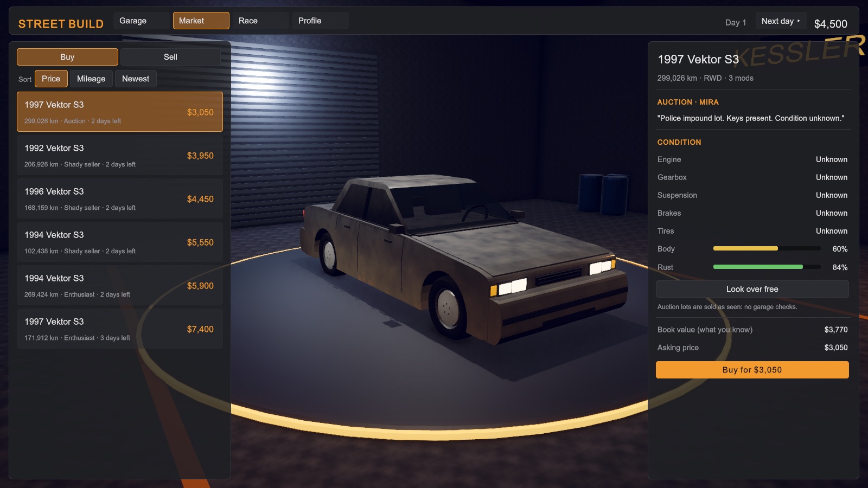
Task: Click Buy for $3,050 button
Action: coord(752,370)
